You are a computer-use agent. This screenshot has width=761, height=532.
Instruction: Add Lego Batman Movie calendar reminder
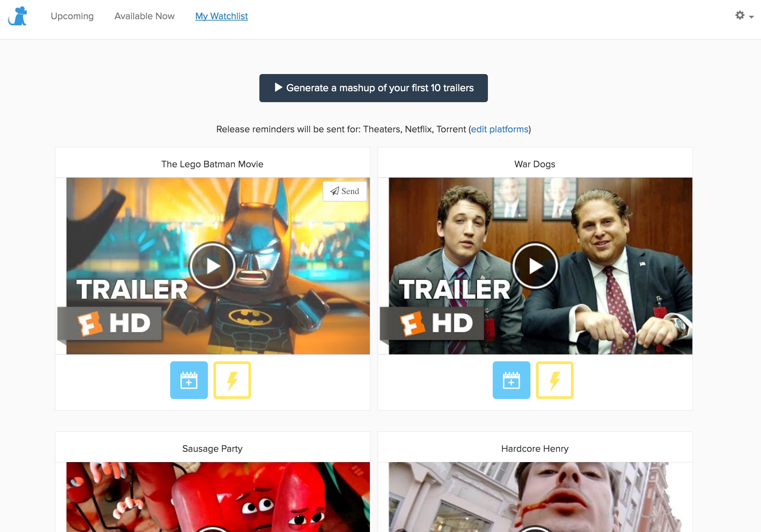[189, 380]
